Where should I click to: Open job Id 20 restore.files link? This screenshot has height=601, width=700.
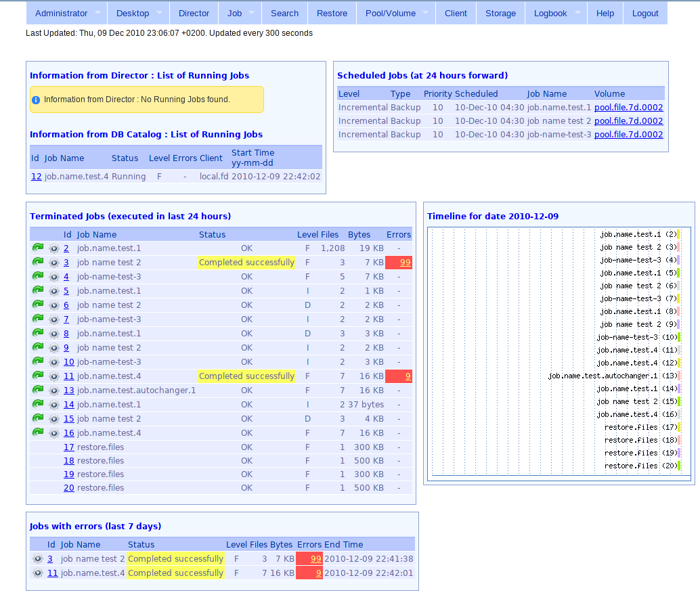pos(69,488)
